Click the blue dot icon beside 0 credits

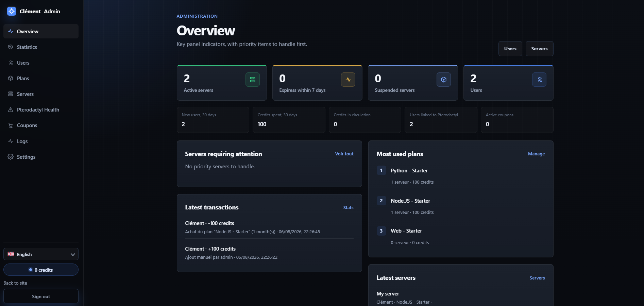click(31, 270)
